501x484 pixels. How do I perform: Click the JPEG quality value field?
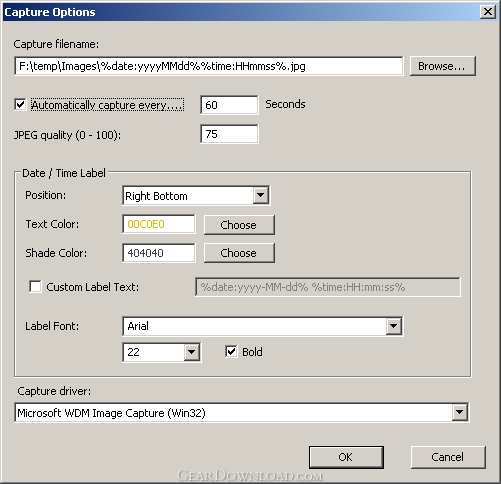(x=229, y=134)
